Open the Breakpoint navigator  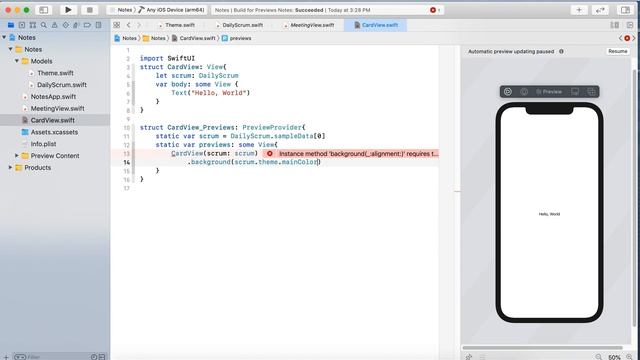87,25
